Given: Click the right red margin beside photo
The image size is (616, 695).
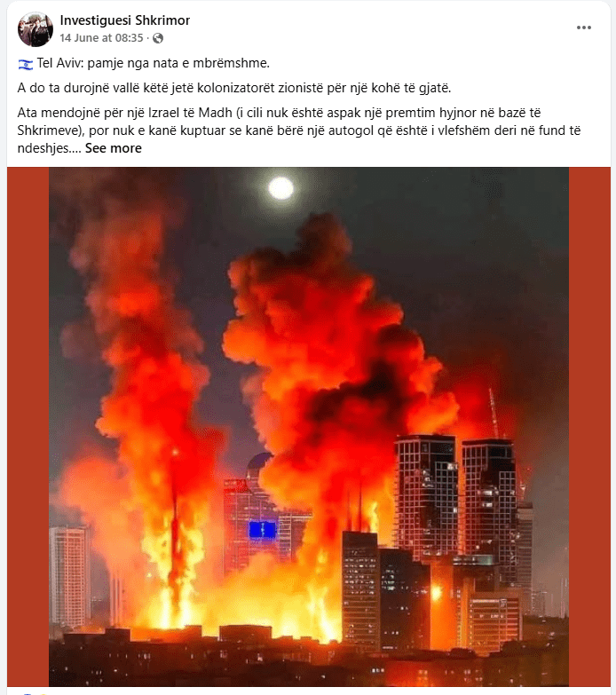Looking at the screenshot, I should (589, 426).
